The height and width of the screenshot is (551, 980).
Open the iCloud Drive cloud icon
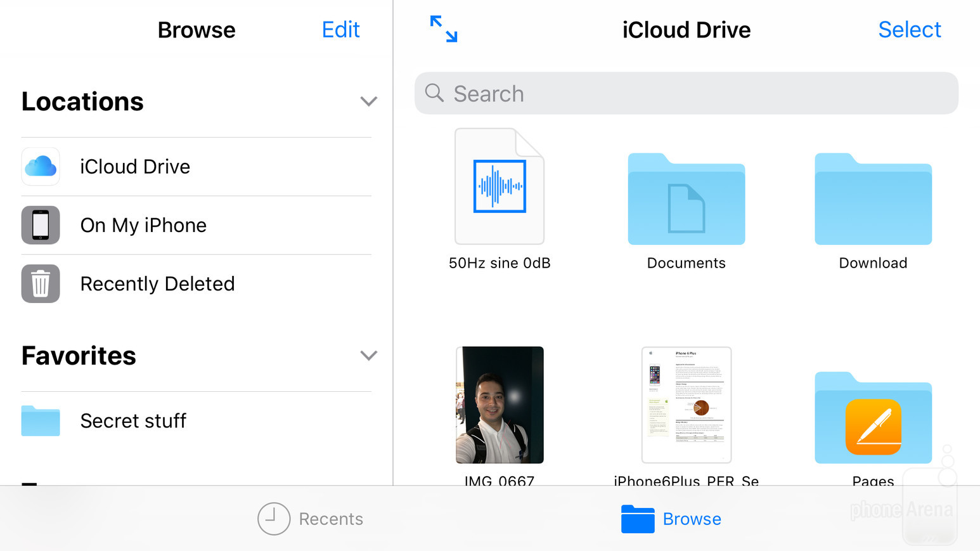pyautogui.click(x=41, y=167)
